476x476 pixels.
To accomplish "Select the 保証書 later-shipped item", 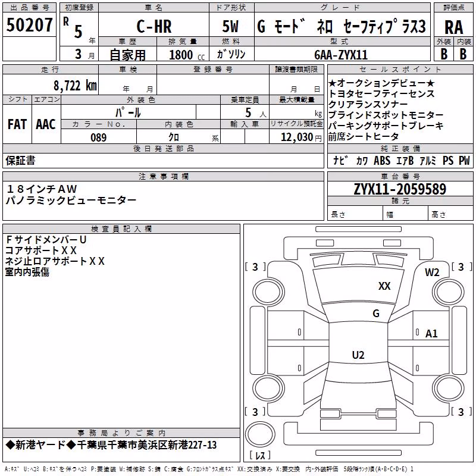I will click(20, 160).
